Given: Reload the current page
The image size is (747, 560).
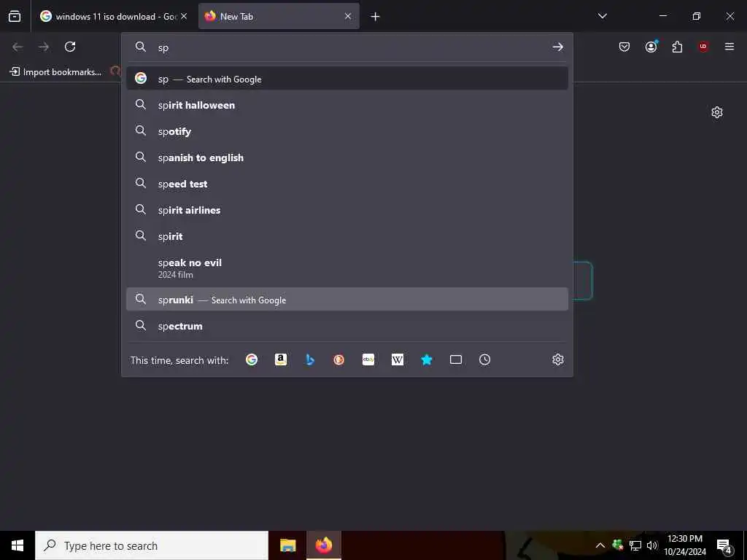Looking at the screenshot, I should [x=70, y=47].
